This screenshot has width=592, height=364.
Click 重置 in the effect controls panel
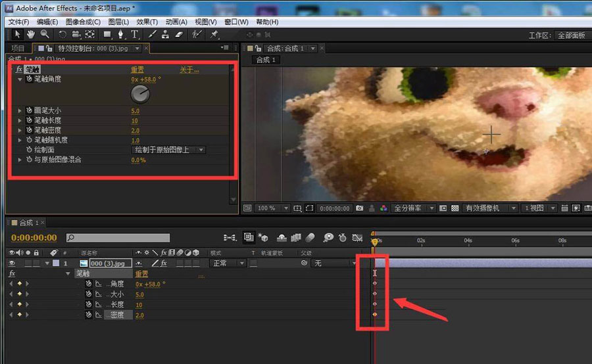[137, 69]
